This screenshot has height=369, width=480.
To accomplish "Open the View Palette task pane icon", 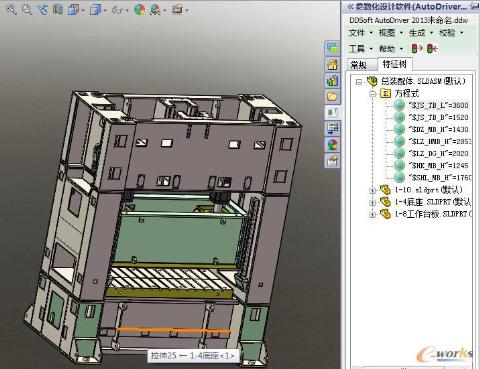I will (332, 128).
